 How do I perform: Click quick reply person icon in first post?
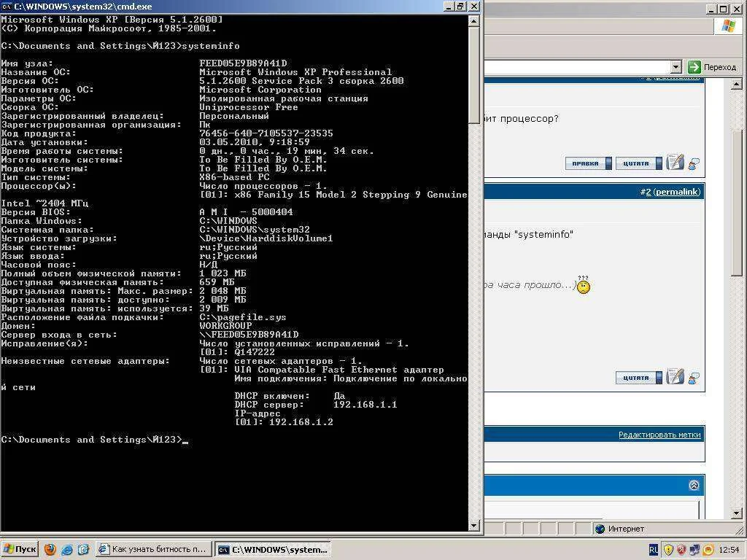pos(694,163)
